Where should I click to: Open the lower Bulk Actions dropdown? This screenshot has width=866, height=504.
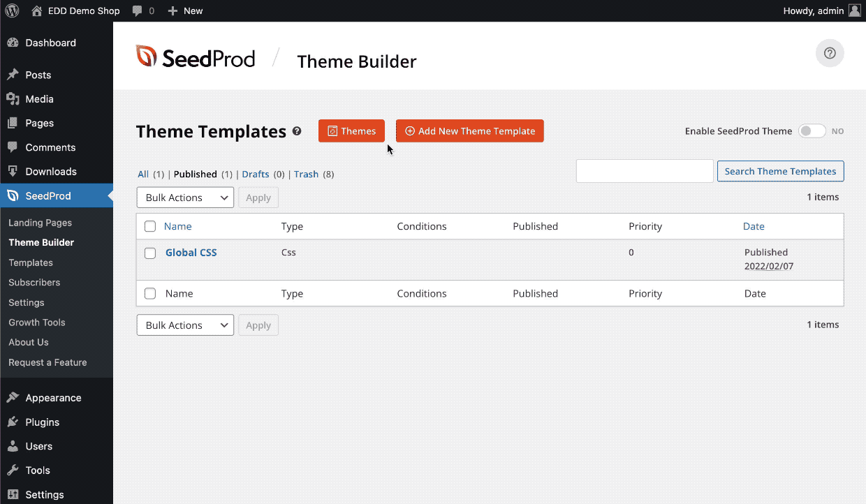pyautogui.click(x=184, y=325)
